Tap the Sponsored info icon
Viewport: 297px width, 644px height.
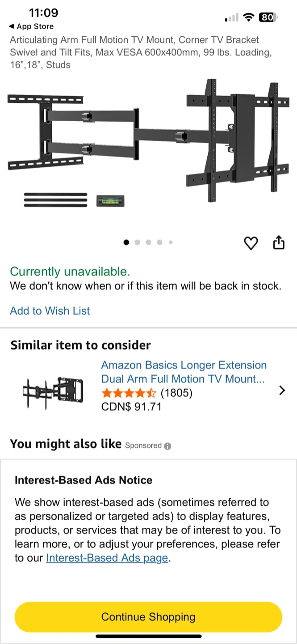pyautogui.click(x=167, y=446)
